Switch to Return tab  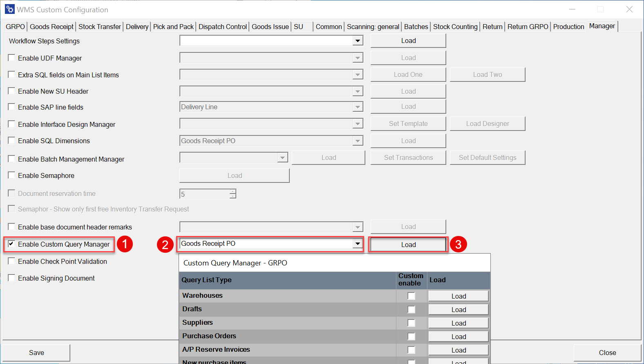click(492, 27)
